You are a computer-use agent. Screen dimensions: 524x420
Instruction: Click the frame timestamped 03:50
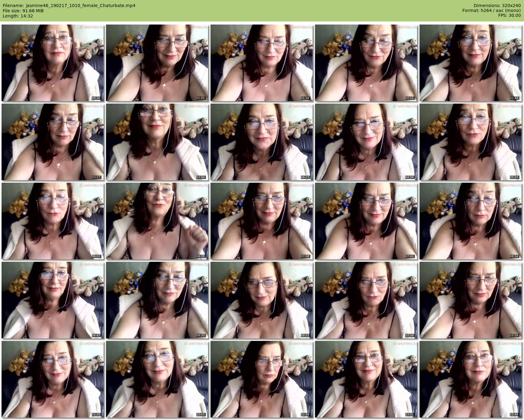[x=157, y=142]
